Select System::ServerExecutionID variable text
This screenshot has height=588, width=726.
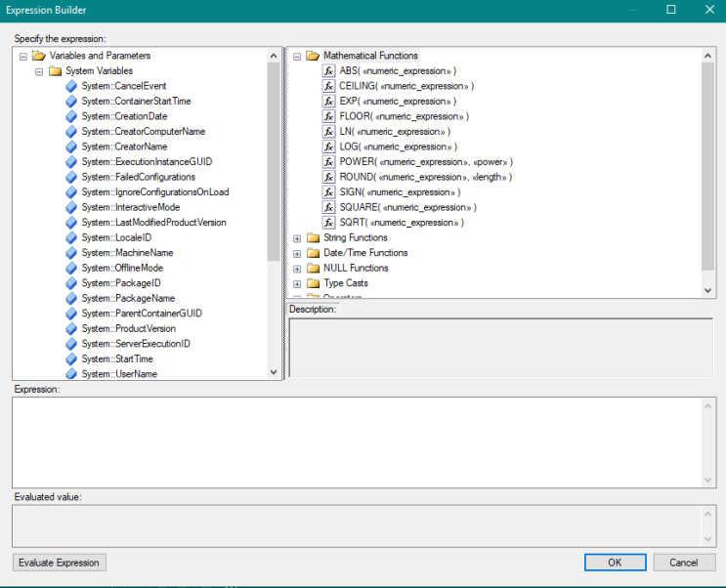pyautogui.click(x=136, y=344)
